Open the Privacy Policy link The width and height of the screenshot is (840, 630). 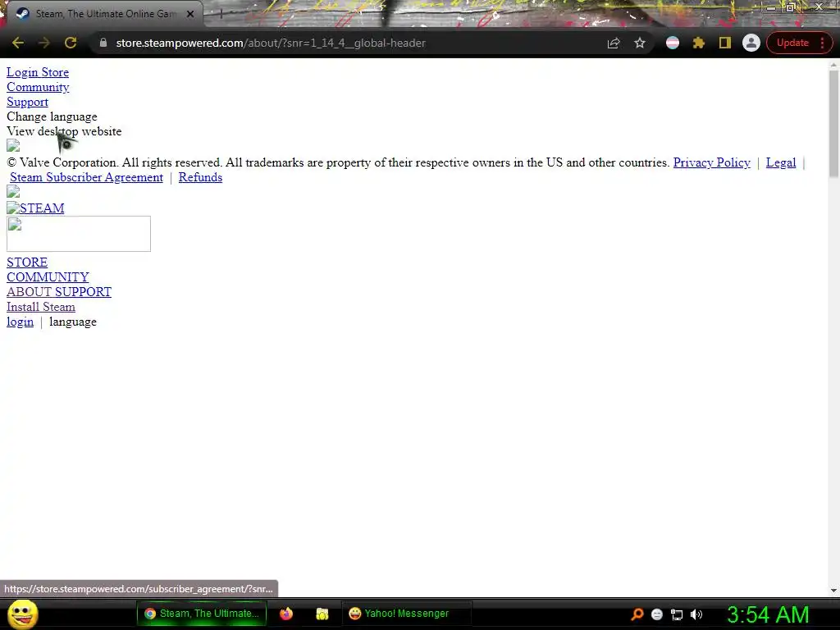[711, 162]
